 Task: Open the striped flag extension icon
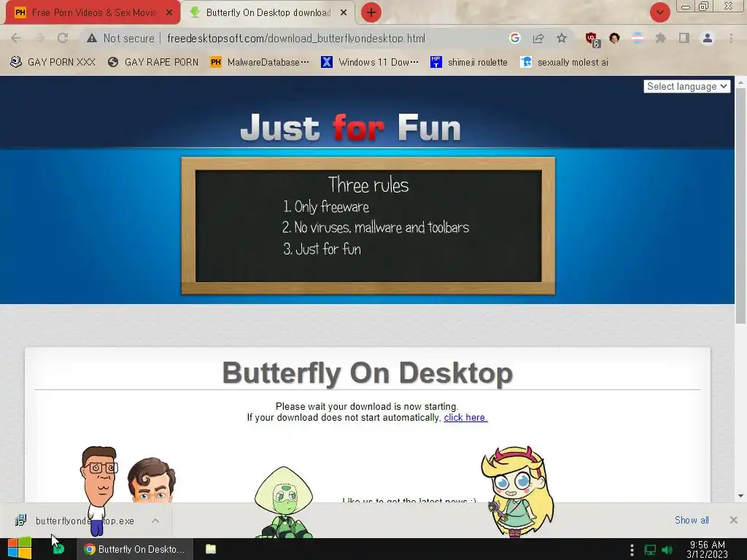point(638,38)
